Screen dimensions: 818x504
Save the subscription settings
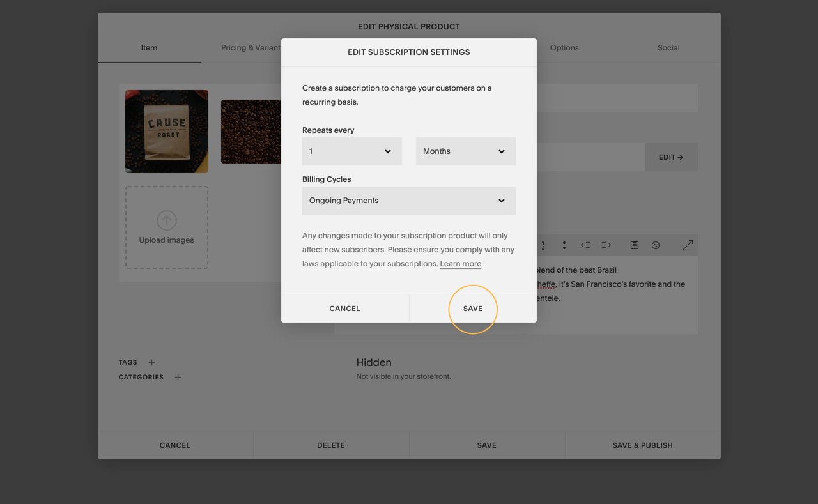472,308
